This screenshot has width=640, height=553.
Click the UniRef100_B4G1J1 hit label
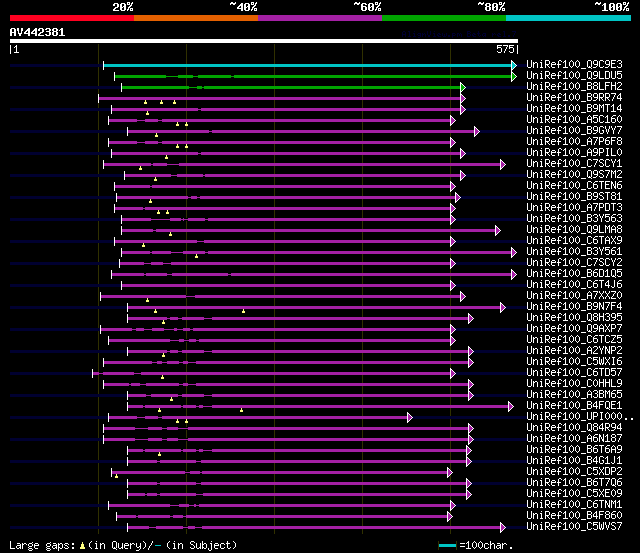click(x=574, y=461)
